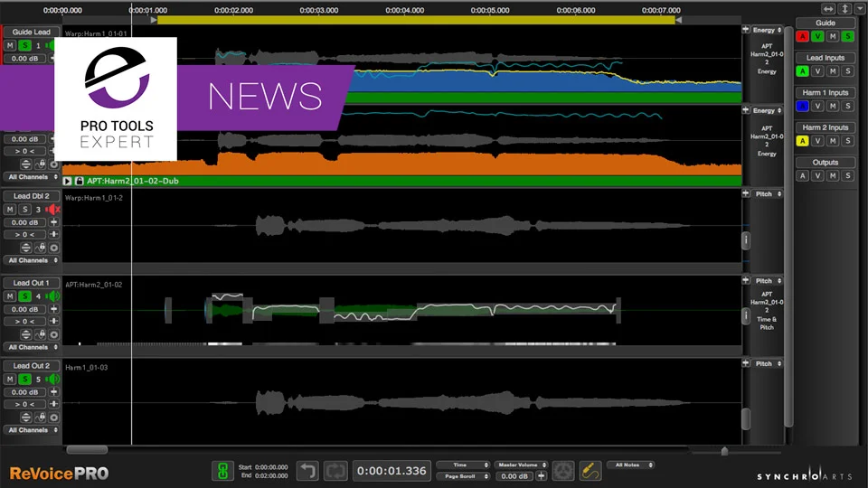Click track height icon on Lead Out 1
Image resolution: width=868 pixels, height=488 pixels.
pos(26,334)
